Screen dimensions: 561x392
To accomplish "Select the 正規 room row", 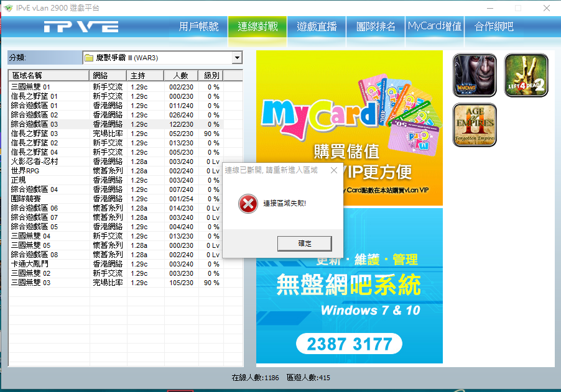I will [116, 180].
